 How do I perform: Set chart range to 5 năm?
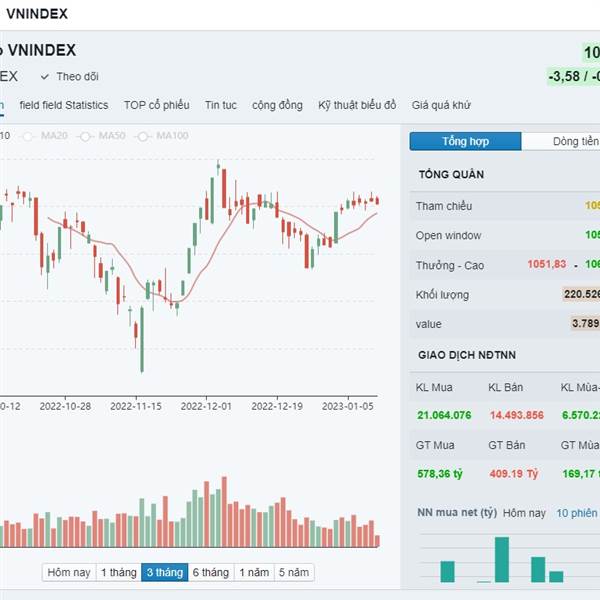(x=294, y=572)
